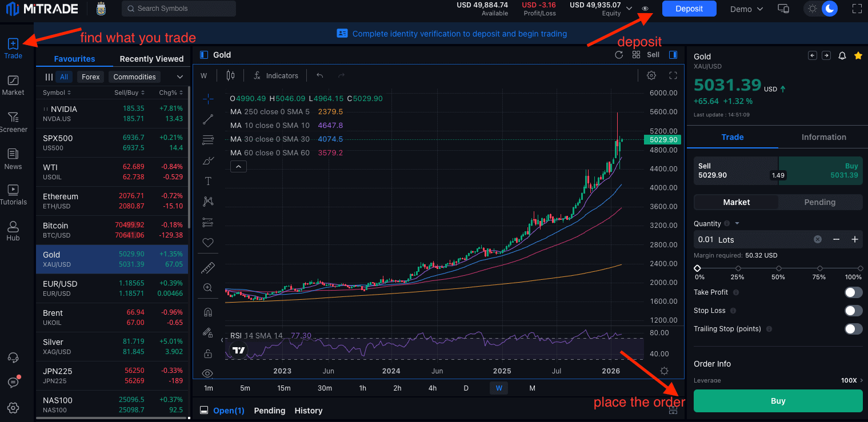The width and height of the screenshot is (868, 422).
Task: Open the Recently Viewed tab
Action: pos(151,59)
